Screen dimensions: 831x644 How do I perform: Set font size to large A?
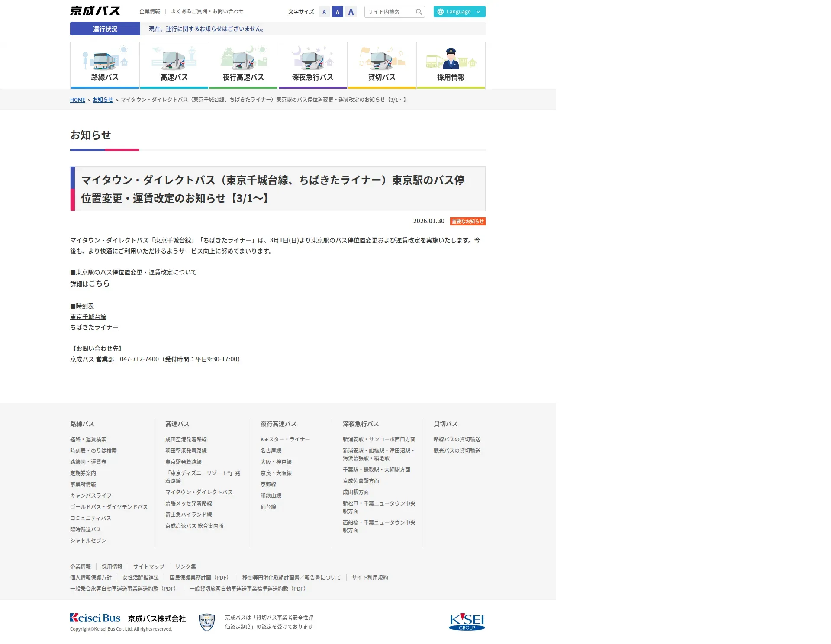tap(351, 12)
